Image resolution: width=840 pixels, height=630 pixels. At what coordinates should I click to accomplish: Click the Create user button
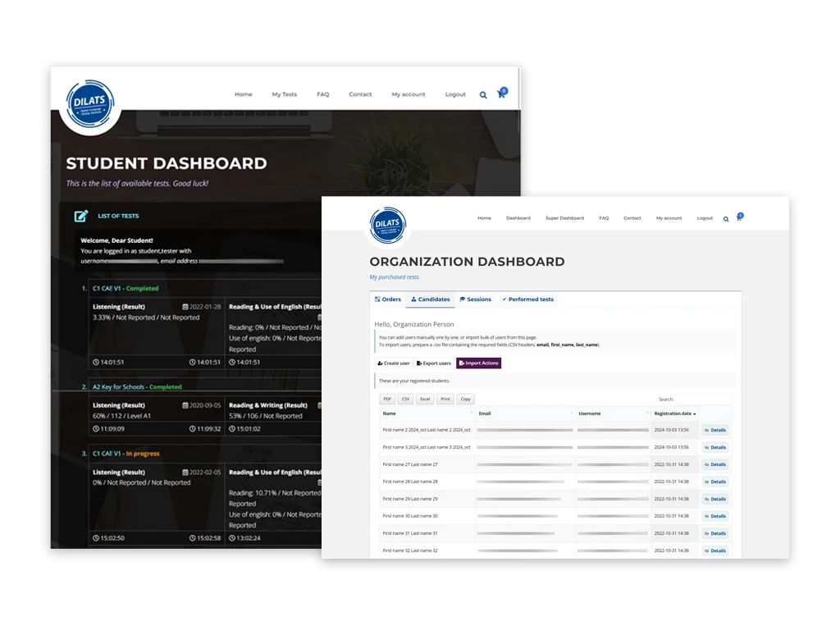[x=393, y=363]
